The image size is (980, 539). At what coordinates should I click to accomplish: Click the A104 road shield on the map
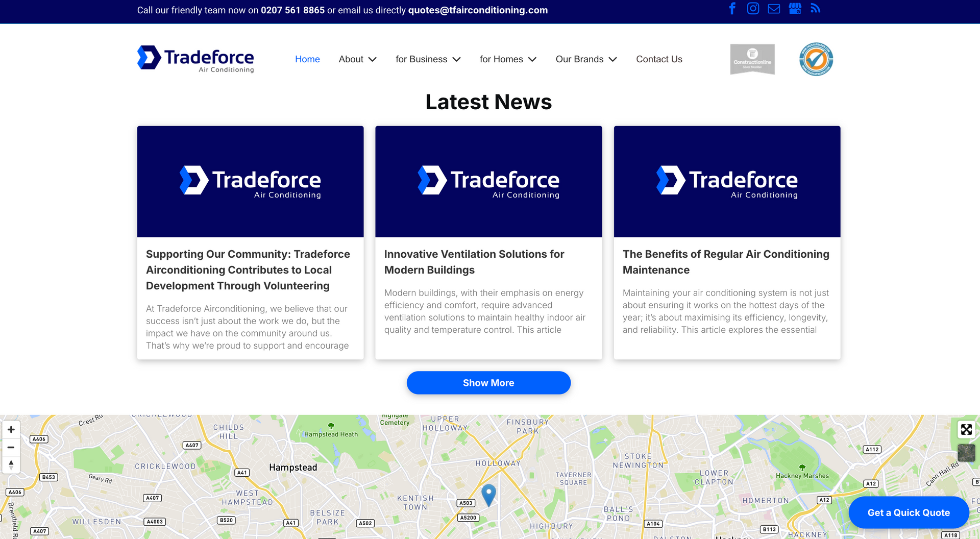pos(653,524)
